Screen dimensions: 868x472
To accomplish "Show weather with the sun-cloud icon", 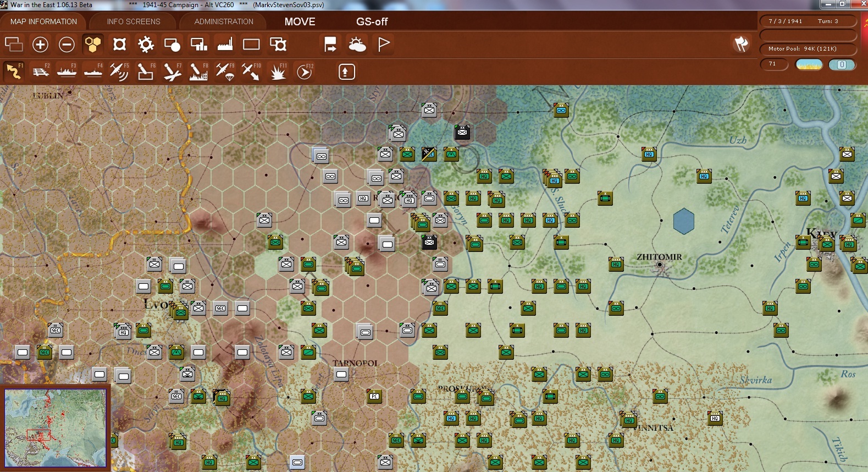I will [357, 44].
